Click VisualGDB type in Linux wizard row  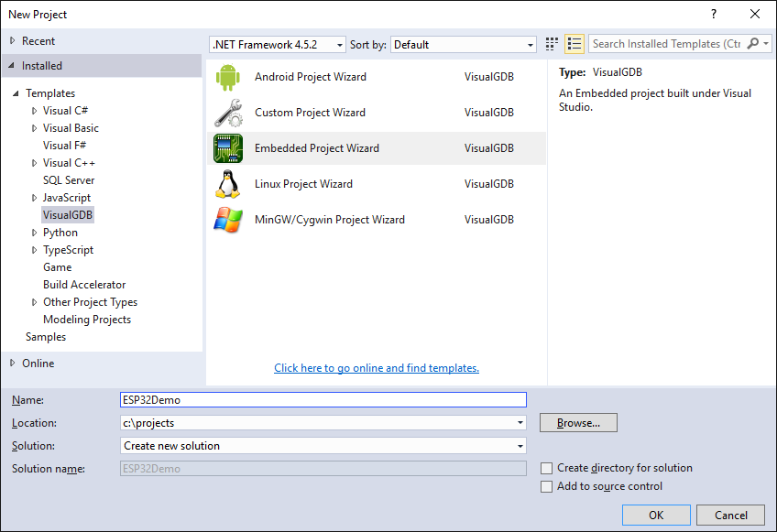tap(489, 184)
